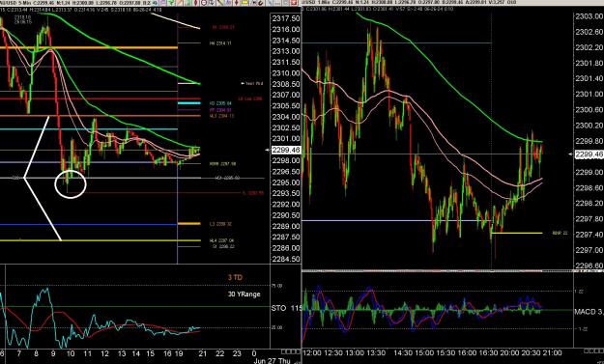This screenshot has width=604, height=364.
Task: Click the 2303.00 price label on right chart
Action: [589, 16]
